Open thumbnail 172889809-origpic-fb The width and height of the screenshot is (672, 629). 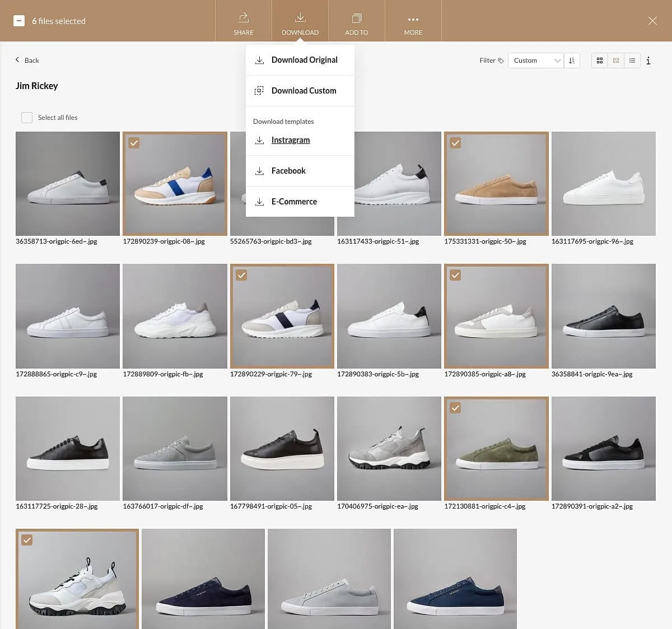[175, 316]
